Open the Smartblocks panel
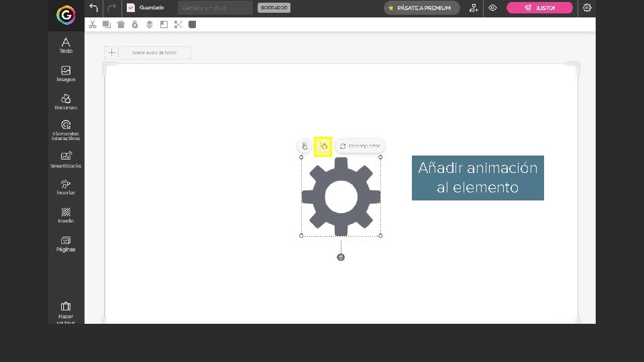The height and width of the screenshot is (362, 644). pyautogui.click(x=66, y=160)
